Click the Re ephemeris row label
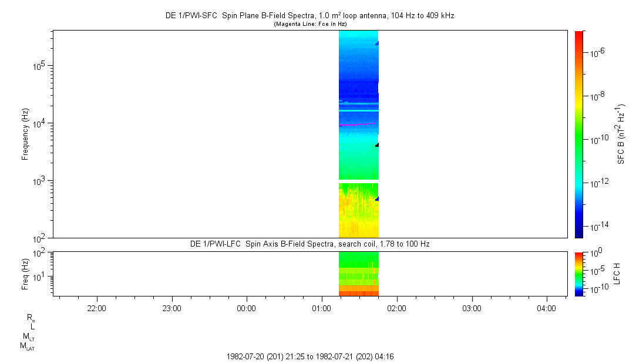Image resolution: width=636 pixels, height=364 pixels. pyautogui.click(x=31, y=318)
